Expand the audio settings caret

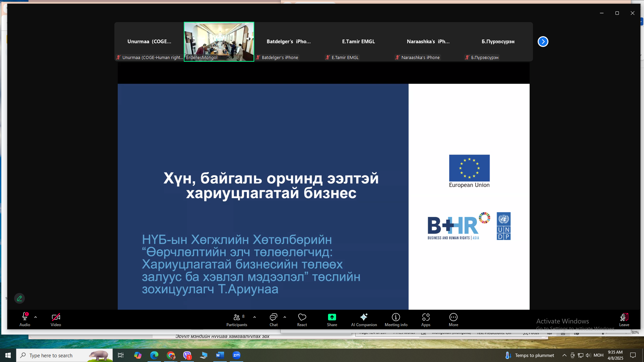[36, 317]
